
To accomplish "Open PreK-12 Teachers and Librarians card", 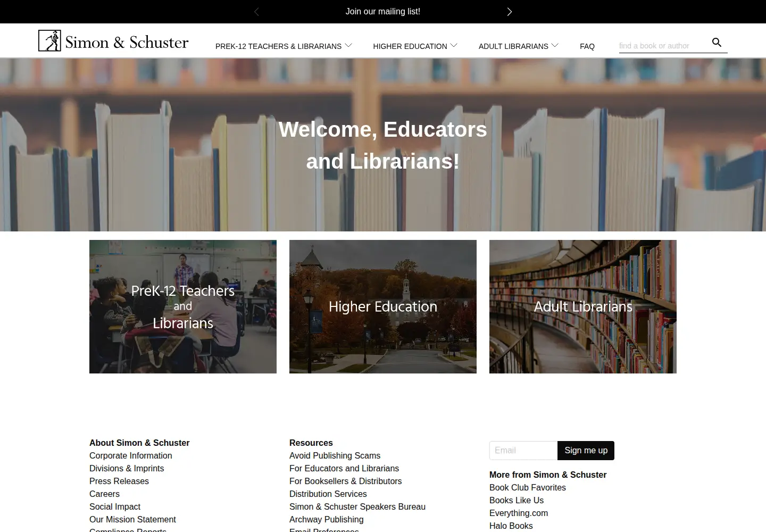I will tap(183, 306).
